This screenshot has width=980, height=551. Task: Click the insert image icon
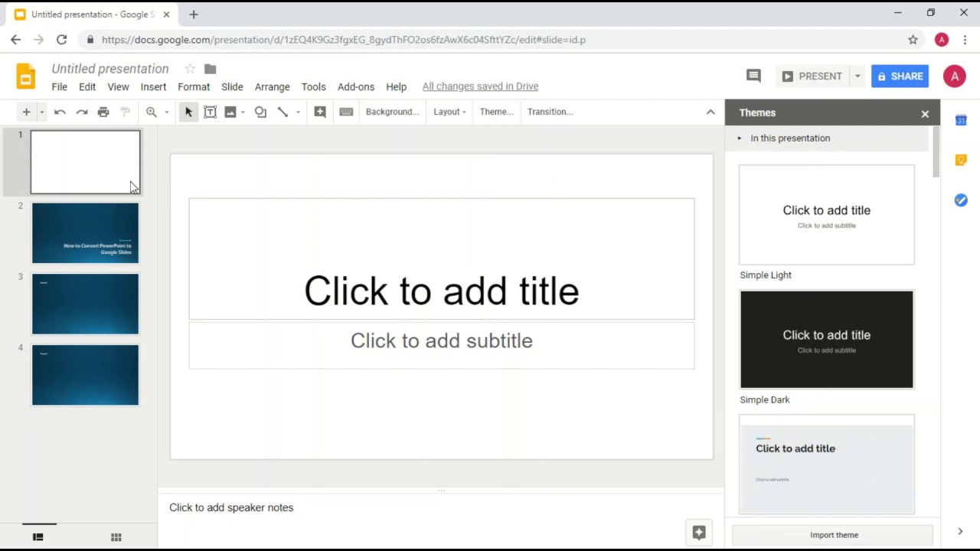(230, 112)
